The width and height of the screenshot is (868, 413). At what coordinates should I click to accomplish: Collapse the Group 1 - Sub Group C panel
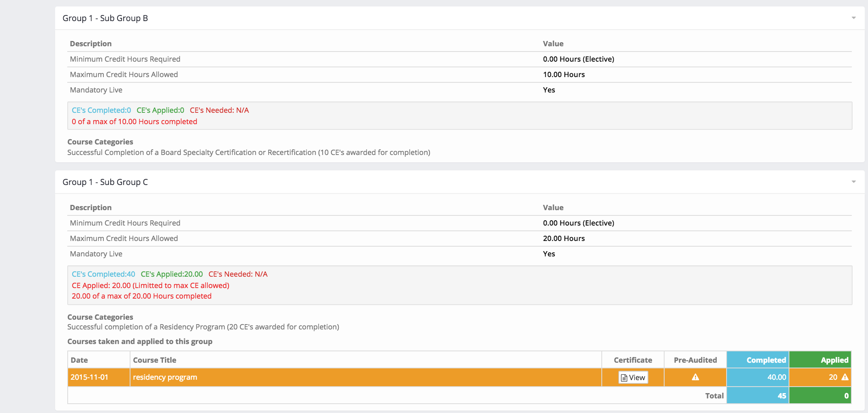[853, 182]
